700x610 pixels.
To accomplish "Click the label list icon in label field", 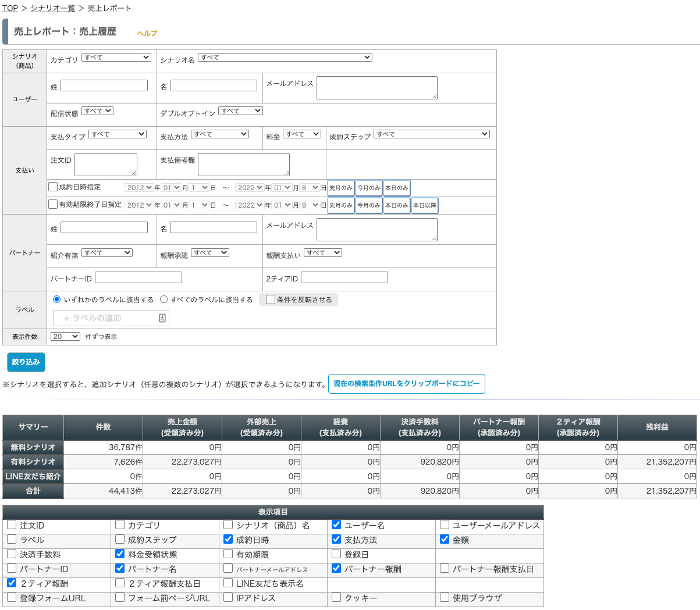I will pos(162,318).
